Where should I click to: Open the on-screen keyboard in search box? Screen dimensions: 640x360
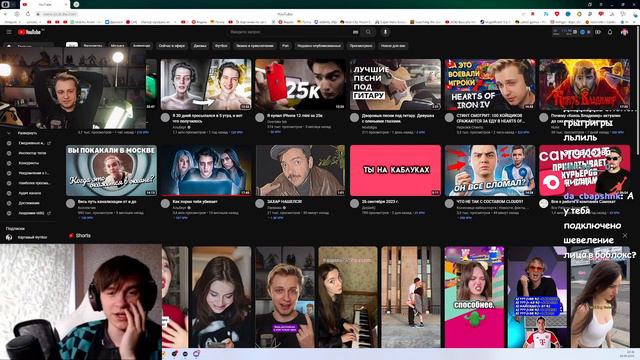coord(356,32)
